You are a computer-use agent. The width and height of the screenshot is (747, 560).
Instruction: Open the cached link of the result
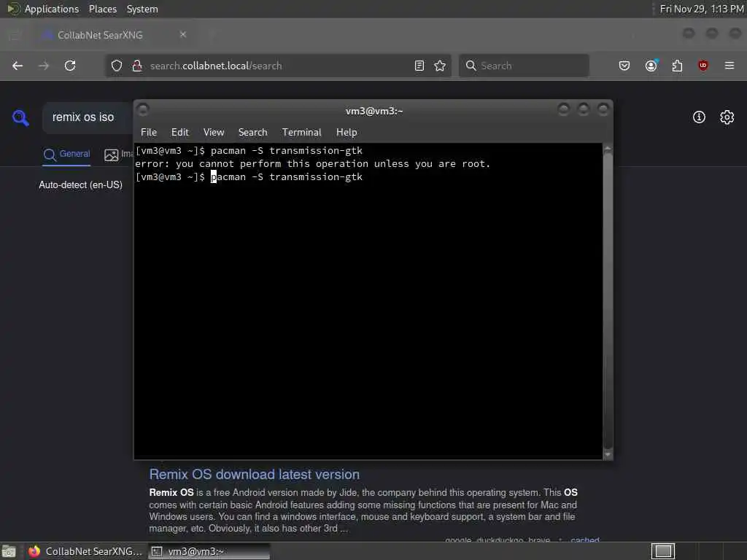coord(585,540)
